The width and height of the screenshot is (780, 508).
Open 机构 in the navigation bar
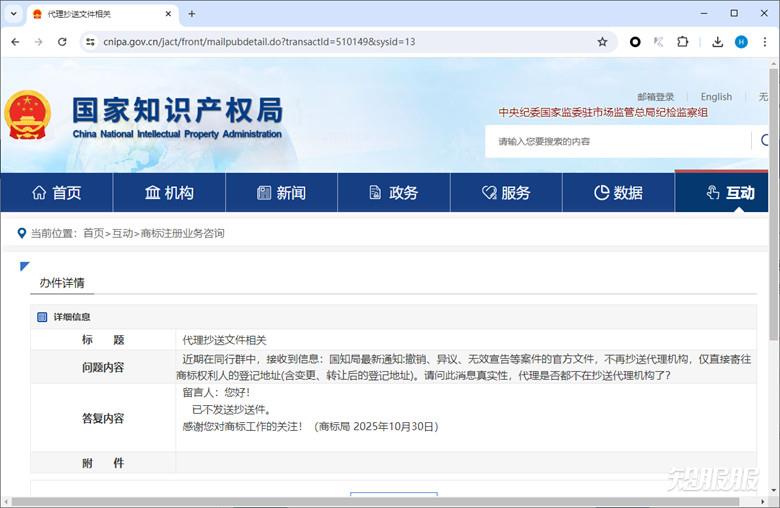(x=169, y=193)
